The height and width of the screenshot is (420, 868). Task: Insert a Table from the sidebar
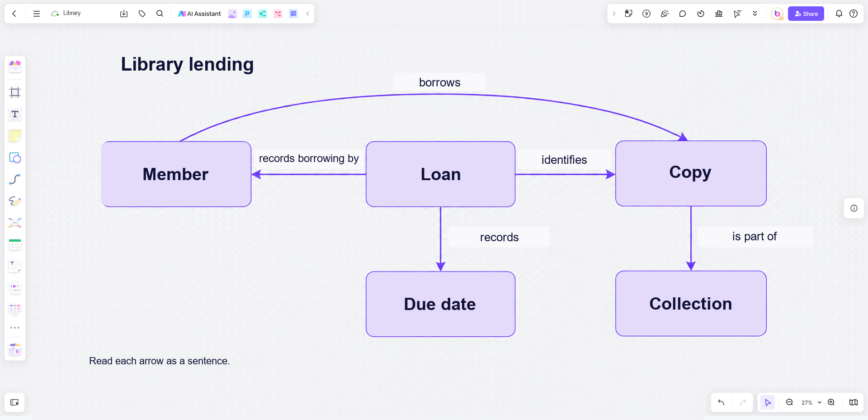15,244
